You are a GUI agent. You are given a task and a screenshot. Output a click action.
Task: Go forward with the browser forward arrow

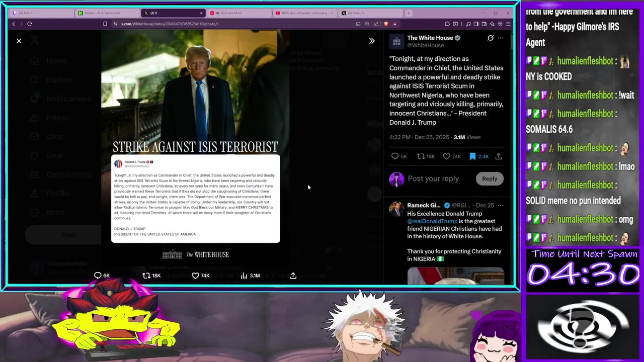21,24
